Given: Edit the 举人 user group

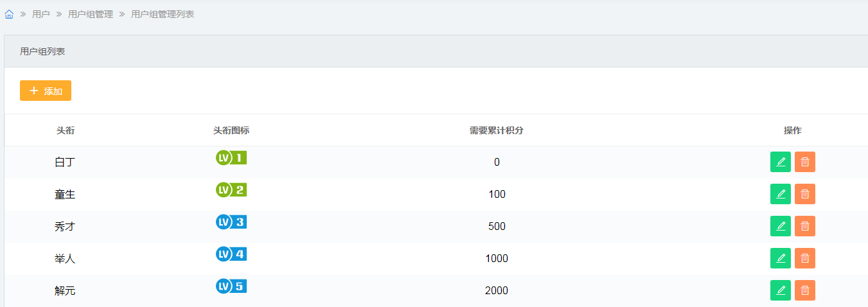Looking at the screenshot, I should pos(781,258).
